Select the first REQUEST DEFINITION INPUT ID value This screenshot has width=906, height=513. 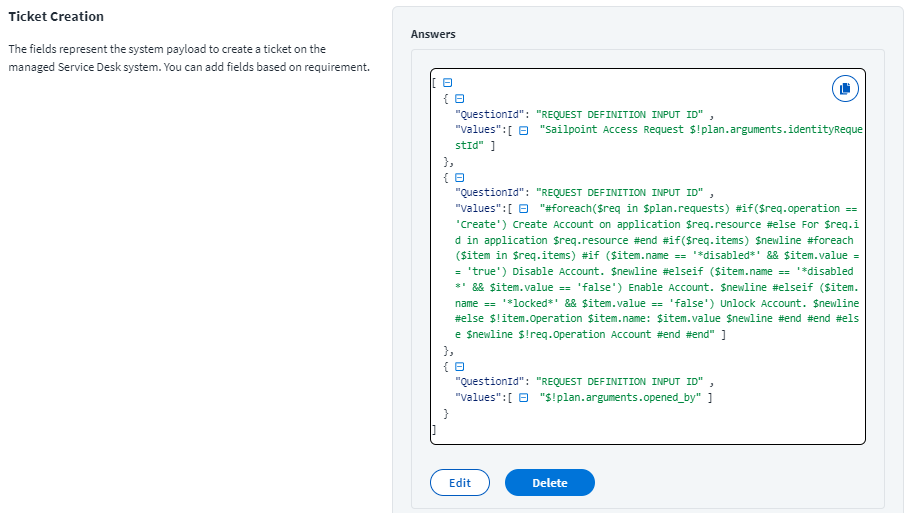click(x=620, y=115)
